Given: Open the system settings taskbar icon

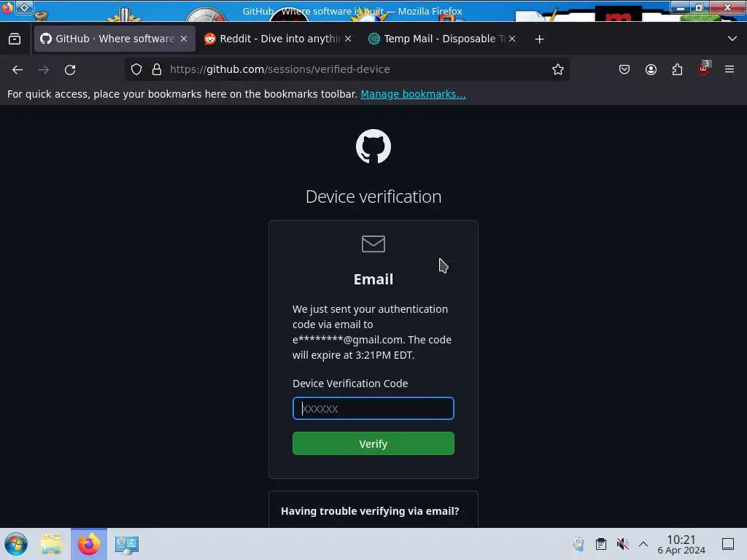Looking at the screenshot, I should (127, 544).
